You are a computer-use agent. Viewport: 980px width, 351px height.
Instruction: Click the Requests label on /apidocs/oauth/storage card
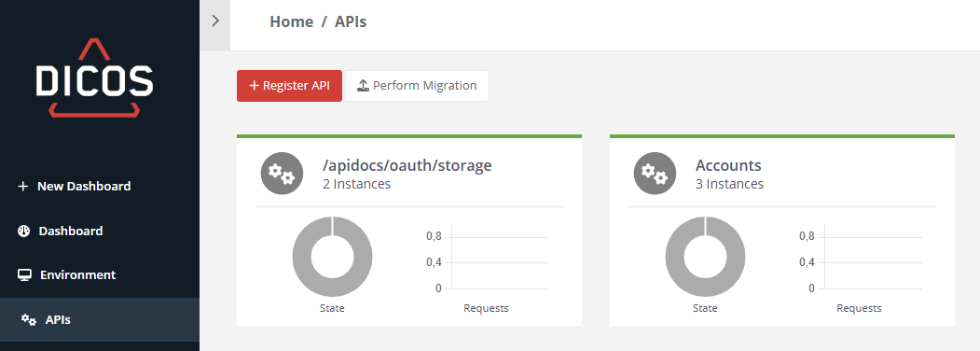pos(486,308)
